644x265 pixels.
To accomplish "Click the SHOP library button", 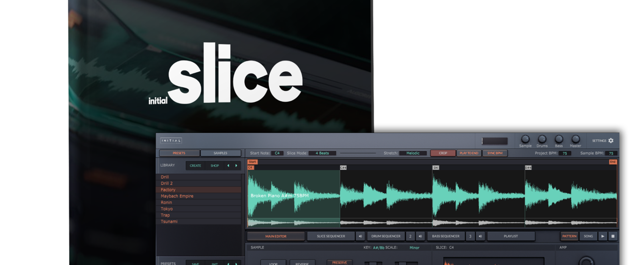I will 215,165.
